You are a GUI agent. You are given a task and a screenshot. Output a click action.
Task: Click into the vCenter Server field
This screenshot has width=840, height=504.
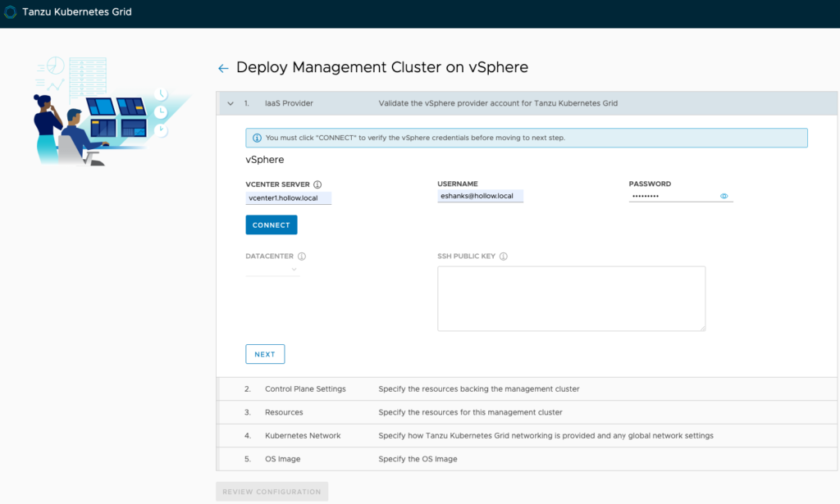(x=288, y=198)
